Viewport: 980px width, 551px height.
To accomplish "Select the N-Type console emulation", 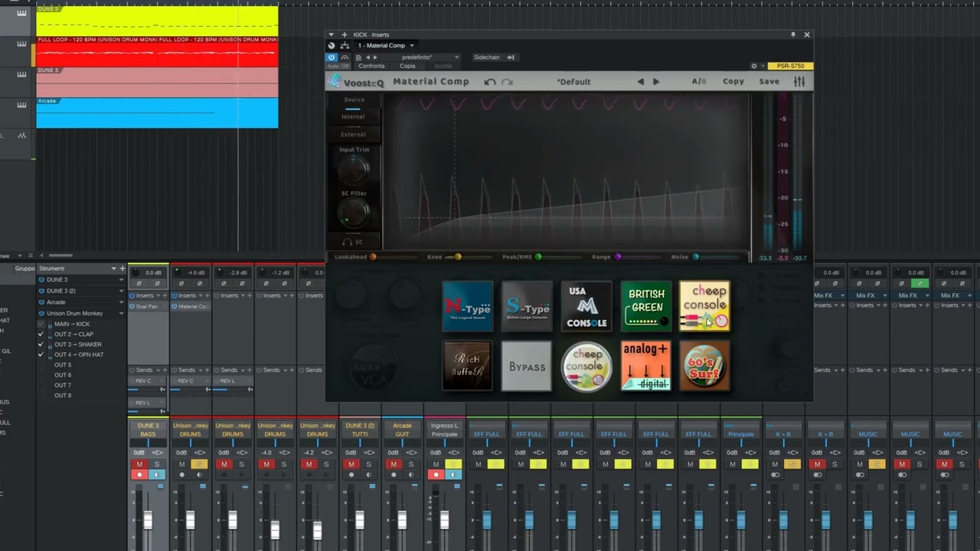I will pos(467,306).
